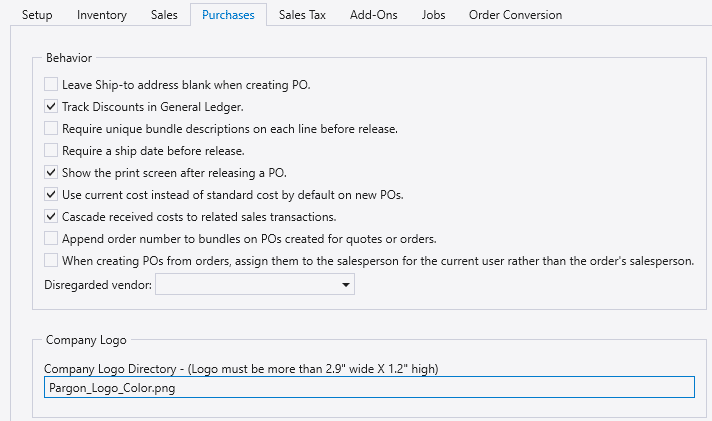The height and width of the screenshot is (421, 712).
Task: Switch to the Jobs tab
Action: pyautogui.click(x=433, y=15)
